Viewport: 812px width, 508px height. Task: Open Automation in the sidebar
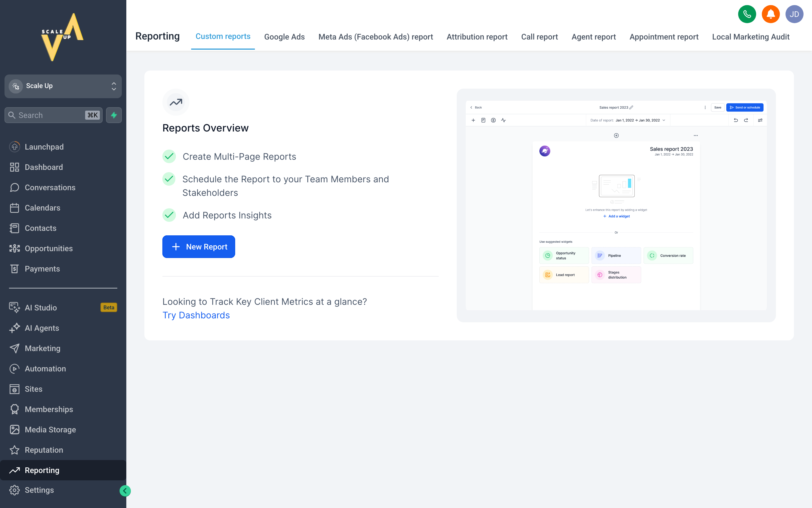coord(63,369)
